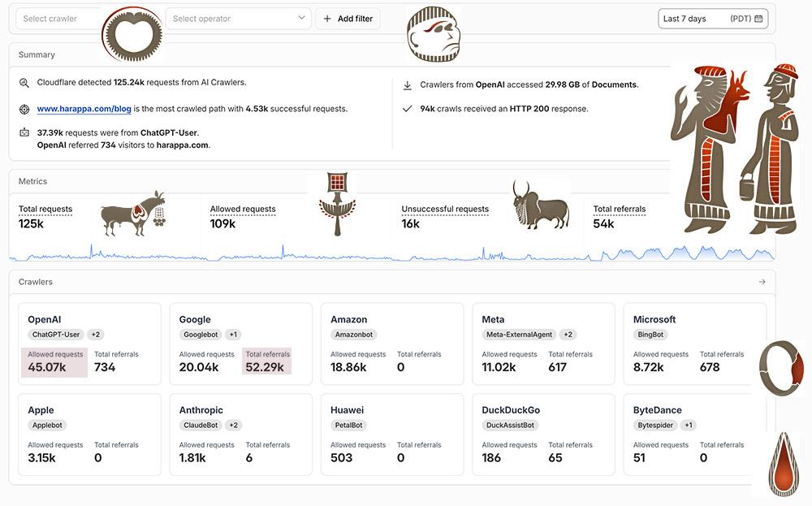Click the plus icon beside Add filter
Image resolution: width=812 pixels, height=506 pixels.
(327, 19)
